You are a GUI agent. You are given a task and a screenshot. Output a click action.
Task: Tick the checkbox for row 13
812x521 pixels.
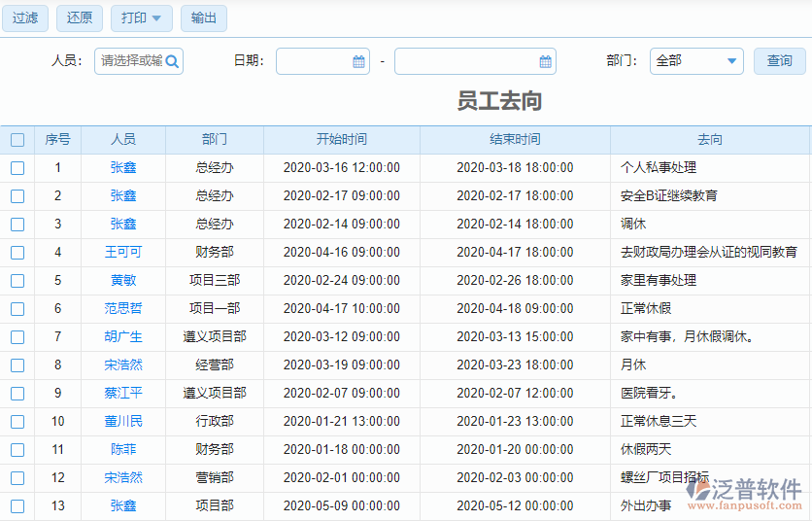17,506
